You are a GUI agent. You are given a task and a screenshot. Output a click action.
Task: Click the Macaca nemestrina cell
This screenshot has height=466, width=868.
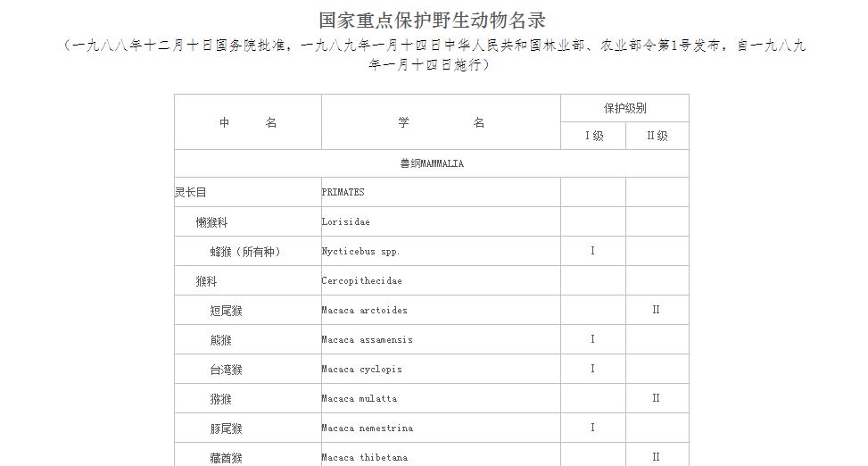(x=442, y=428)
